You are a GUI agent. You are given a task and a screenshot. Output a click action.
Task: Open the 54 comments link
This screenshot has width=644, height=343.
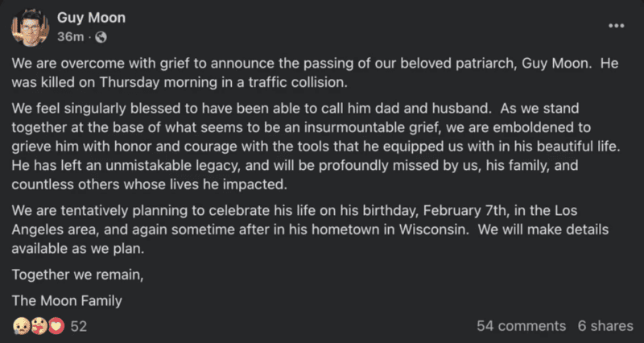click(521, 326)
